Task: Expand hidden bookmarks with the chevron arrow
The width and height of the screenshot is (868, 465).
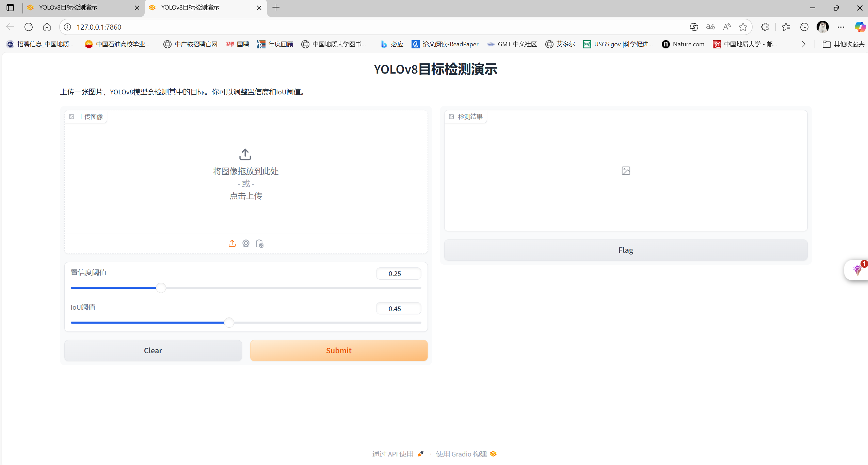Action: pyautogui.click(x=803, y=44)
